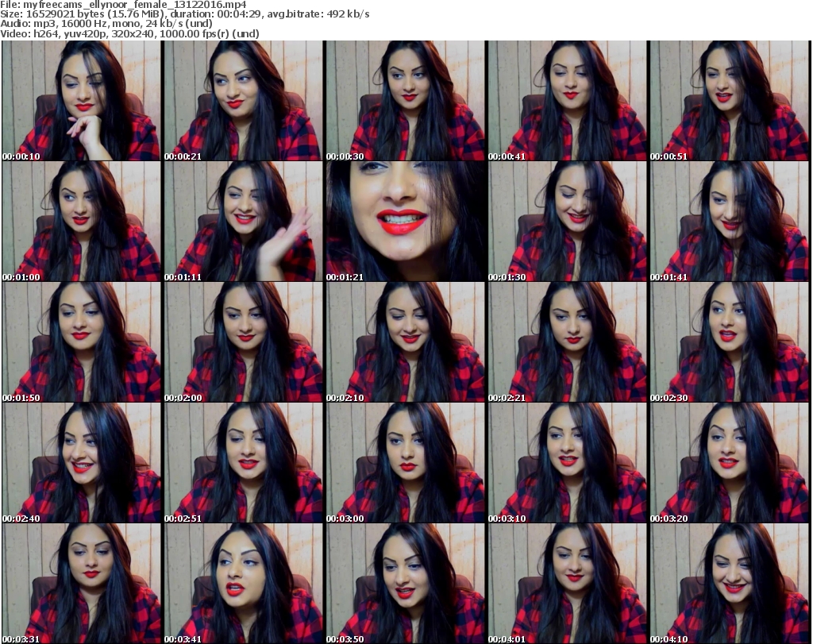Image resolution: width=813 pixels, height=644 pixels.
Task: View the 00:03:31 thumbnail
Action: pyautogui.click(x=82, y=584)
